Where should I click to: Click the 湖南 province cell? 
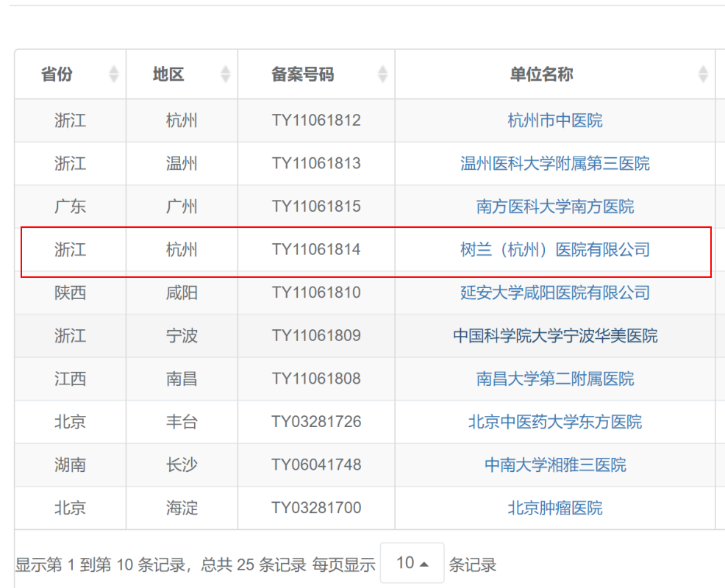coord(71,465)
